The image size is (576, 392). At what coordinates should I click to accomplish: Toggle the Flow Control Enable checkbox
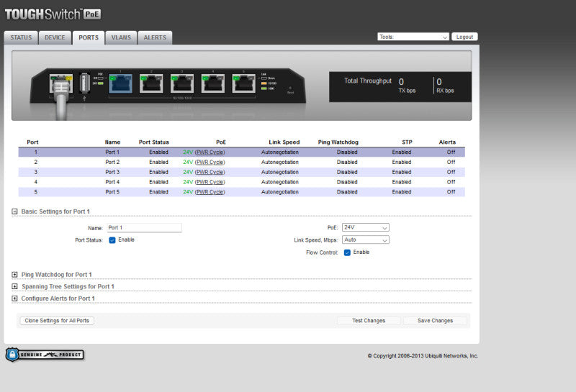click(347, 252)
